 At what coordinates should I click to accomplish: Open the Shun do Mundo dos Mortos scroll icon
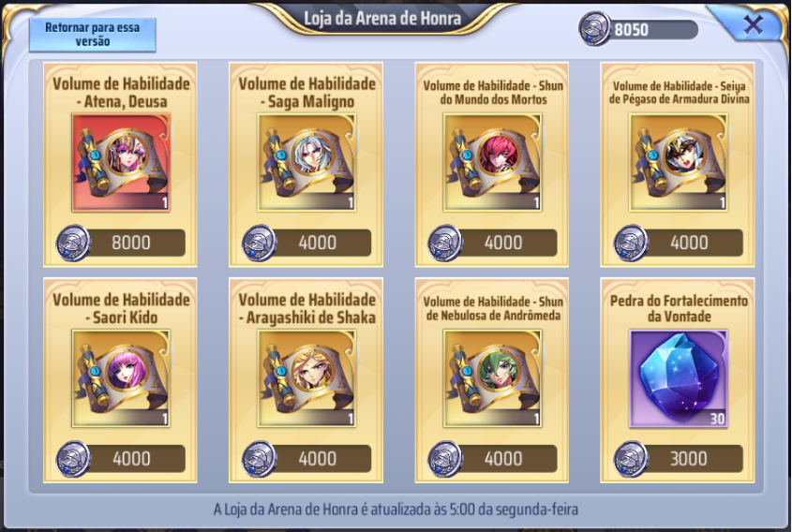click(492, 163)
